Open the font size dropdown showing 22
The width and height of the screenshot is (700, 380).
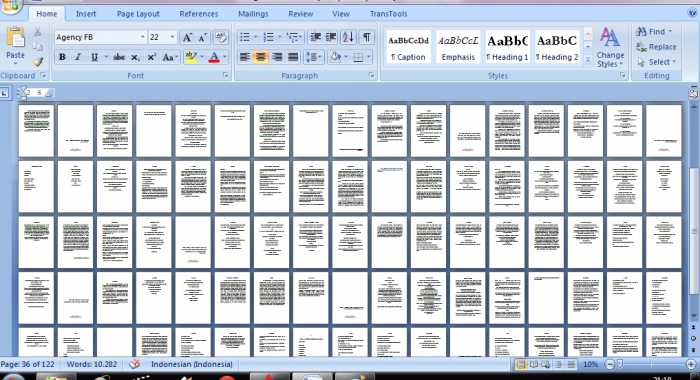click(172, 38)
